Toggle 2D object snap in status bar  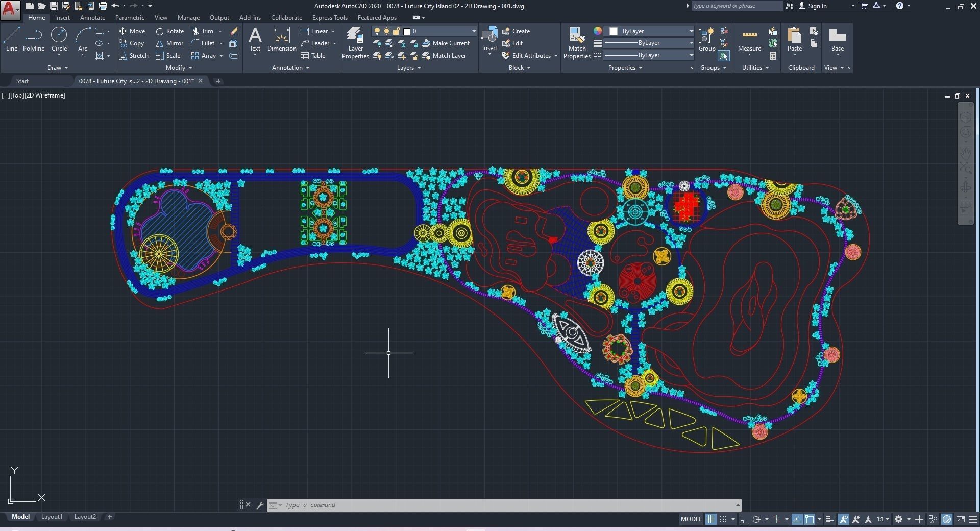810,519
